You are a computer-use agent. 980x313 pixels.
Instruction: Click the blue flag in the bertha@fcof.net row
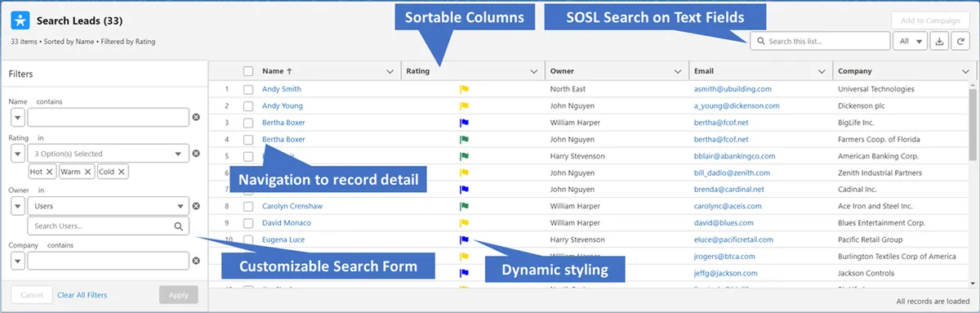coord(464,123)
